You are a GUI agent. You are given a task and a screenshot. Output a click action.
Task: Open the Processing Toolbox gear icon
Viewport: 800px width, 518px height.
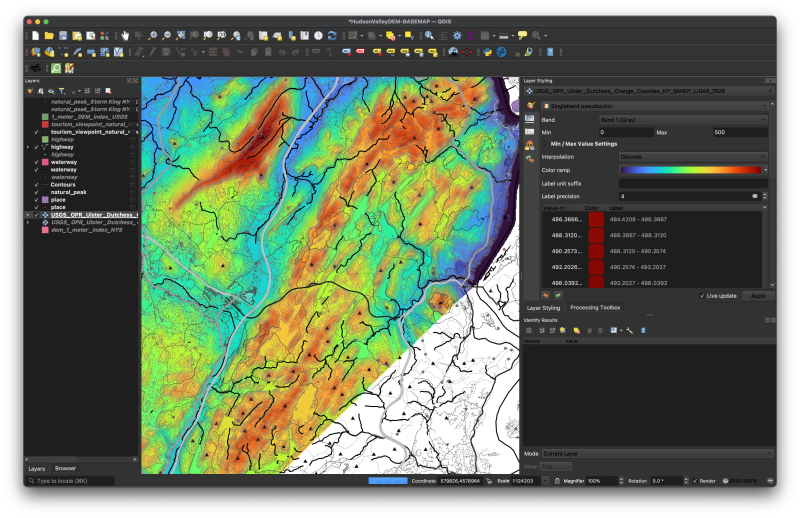tap(457, 36)
